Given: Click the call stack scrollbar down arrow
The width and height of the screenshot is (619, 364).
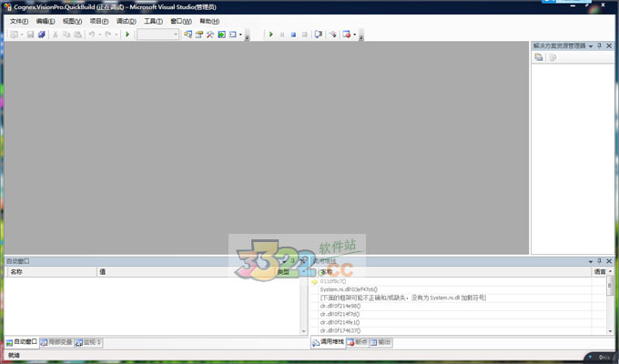Looking at the screenshot, I should pyautogui.click(x=610, y=331).
